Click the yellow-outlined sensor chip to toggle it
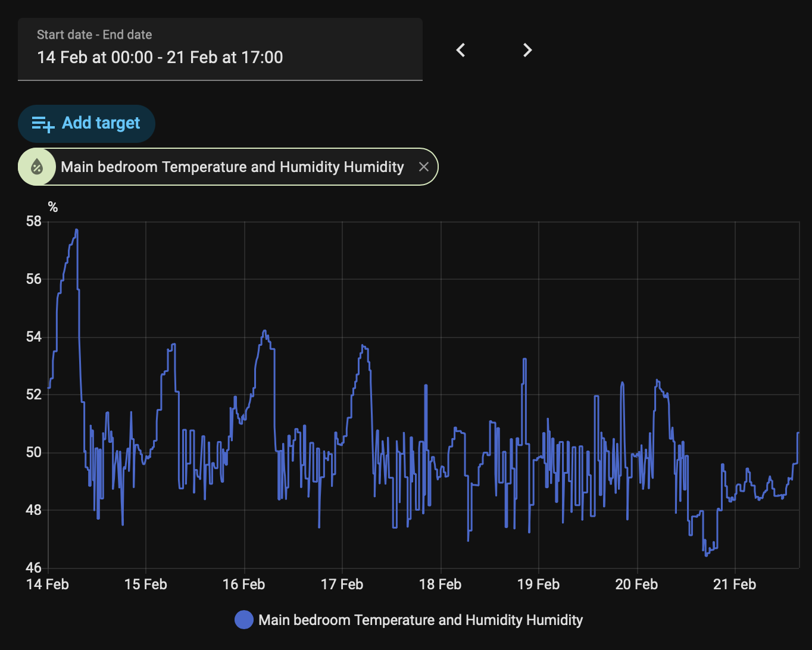Viewport: 812px width, 650px height. coord(232,167)
